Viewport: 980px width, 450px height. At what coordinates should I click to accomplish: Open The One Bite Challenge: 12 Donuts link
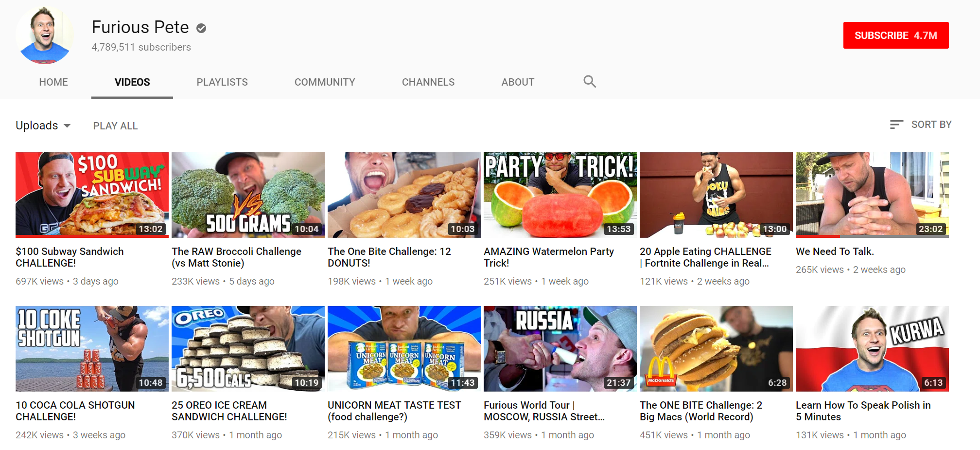coord(389,257)
